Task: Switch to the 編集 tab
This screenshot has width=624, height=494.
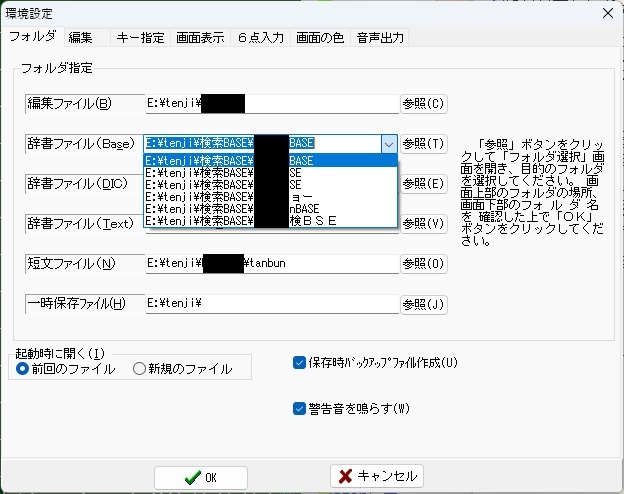Action: (82, 38)
